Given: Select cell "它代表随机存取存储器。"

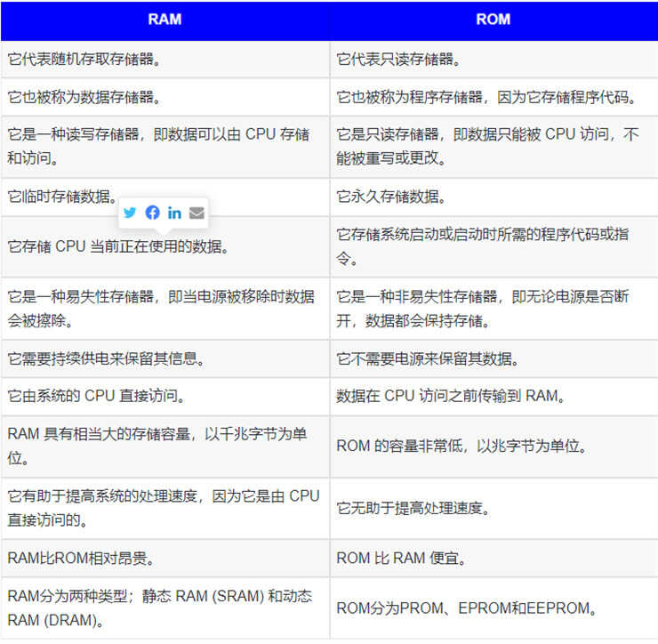Looking at the screenshot, I should (x=164, y=60).
